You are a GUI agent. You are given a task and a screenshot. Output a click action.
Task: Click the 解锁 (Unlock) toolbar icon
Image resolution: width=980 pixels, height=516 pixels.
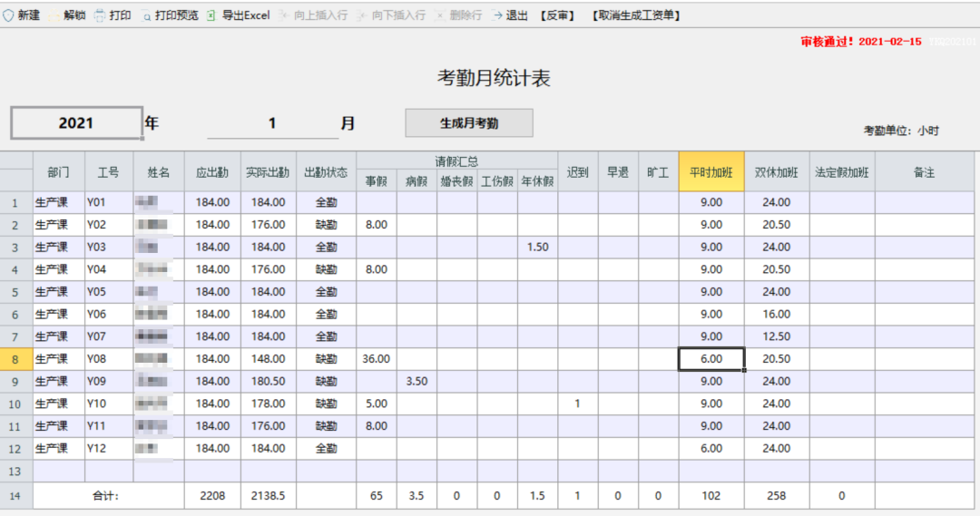(54, 15)
